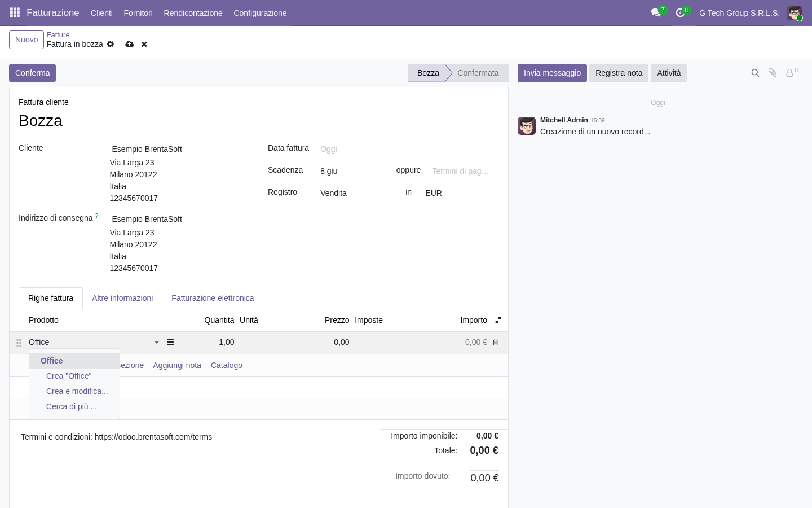Open the gear actions menu beside Fattura in bozza
Screen dimensions: 812x508
click(111, 44)
